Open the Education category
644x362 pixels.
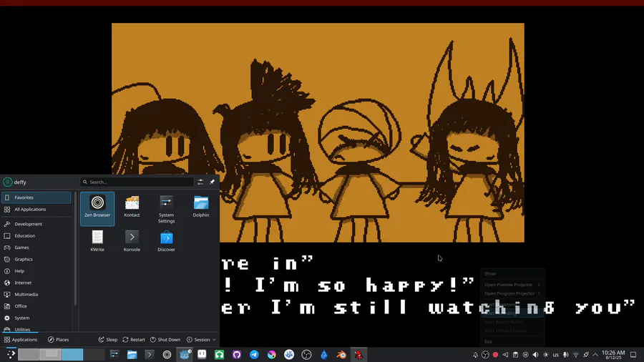[36, 235]
